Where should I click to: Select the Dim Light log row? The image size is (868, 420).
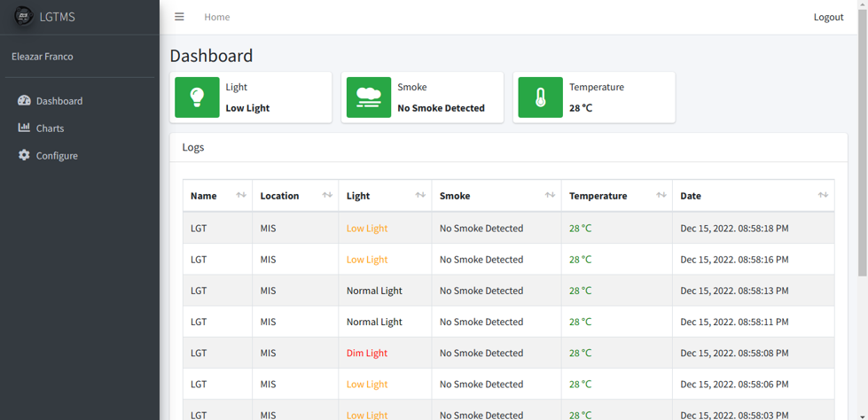[x=508, y=353]
